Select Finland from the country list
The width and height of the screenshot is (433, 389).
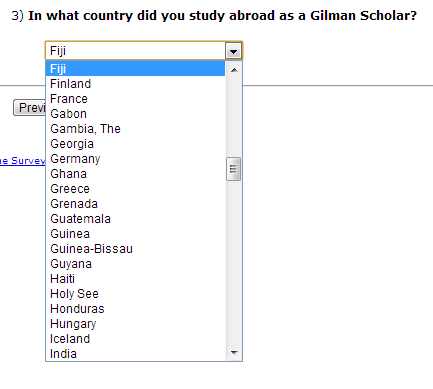135,84
